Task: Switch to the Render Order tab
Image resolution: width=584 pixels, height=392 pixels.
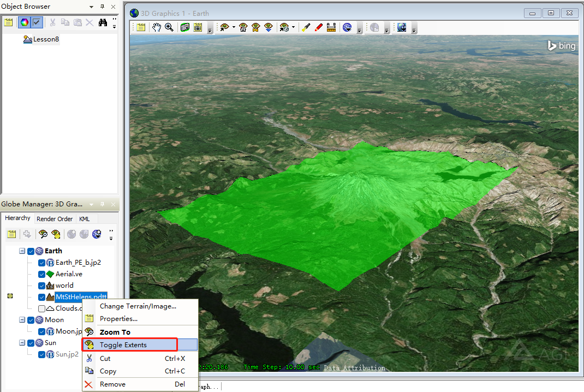Action: click(55, 219)
